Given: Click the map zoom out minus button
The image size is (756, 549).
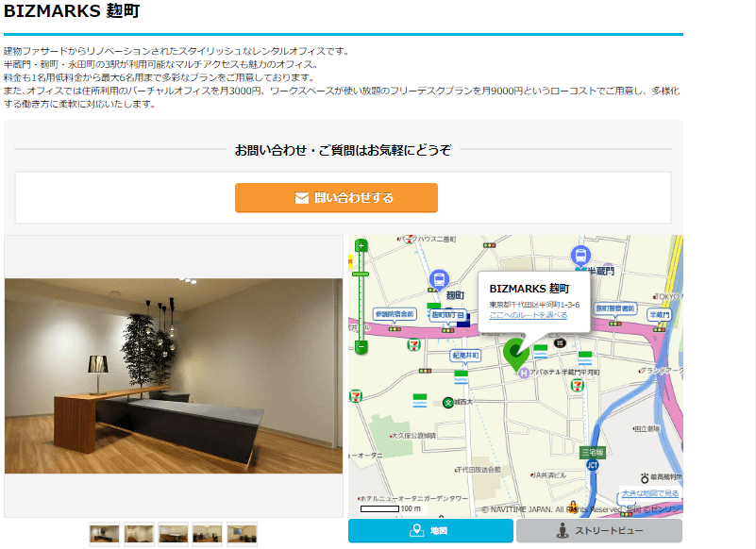Looking at the screenshot, I should tap(361, 347).
